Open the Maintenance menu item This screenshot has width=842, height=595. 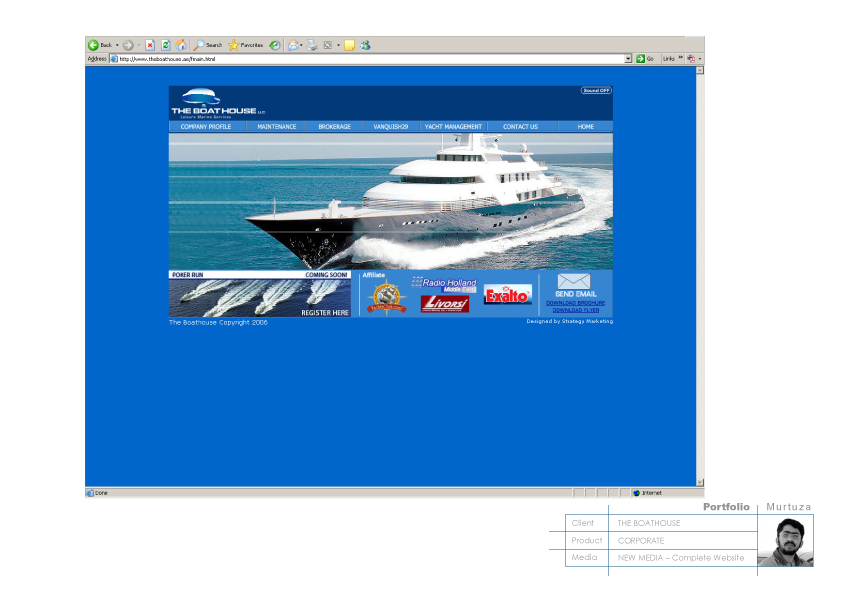(277, 127)
